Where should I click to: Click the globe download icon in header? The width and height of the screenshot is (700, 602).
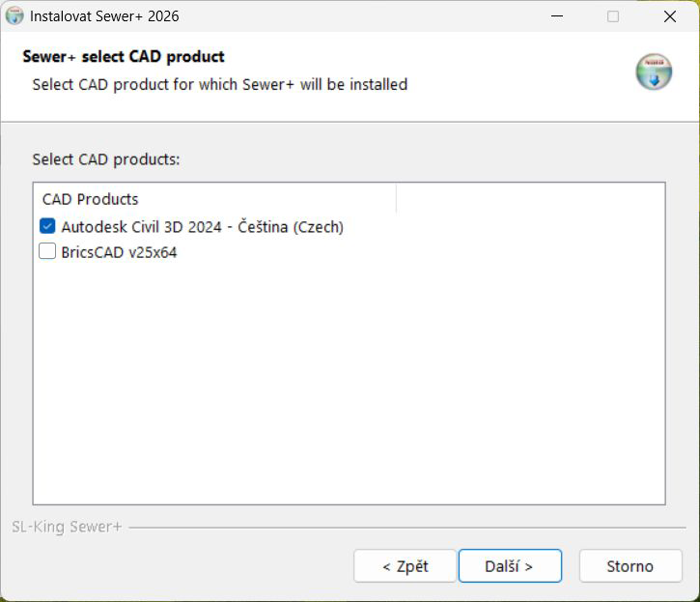point(654,72)
